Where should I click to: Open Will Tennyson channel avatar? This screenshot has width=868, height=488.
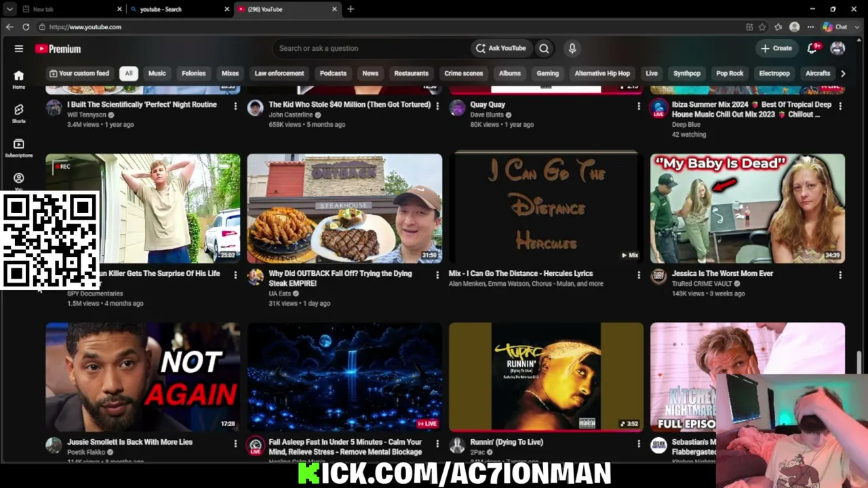54,108
